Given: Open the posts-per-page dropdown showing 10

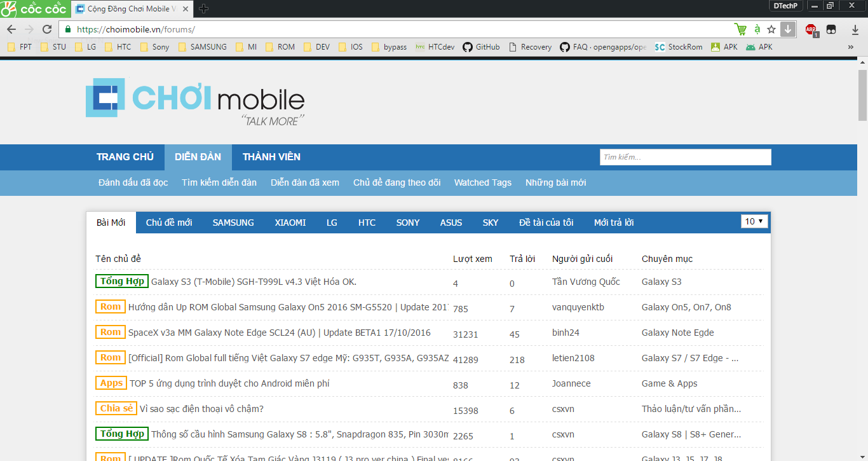Looking at the screenshot, I should click(754, 221).
